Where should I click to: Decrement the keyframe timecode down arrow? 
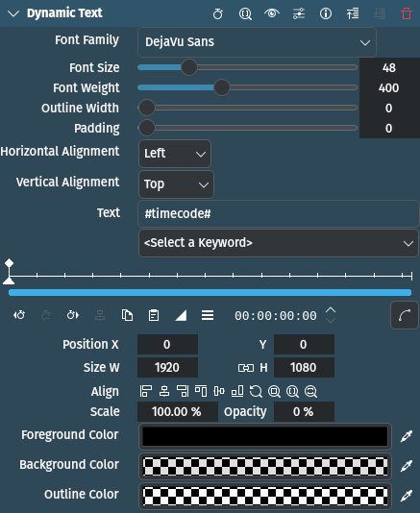pos(331,320)
